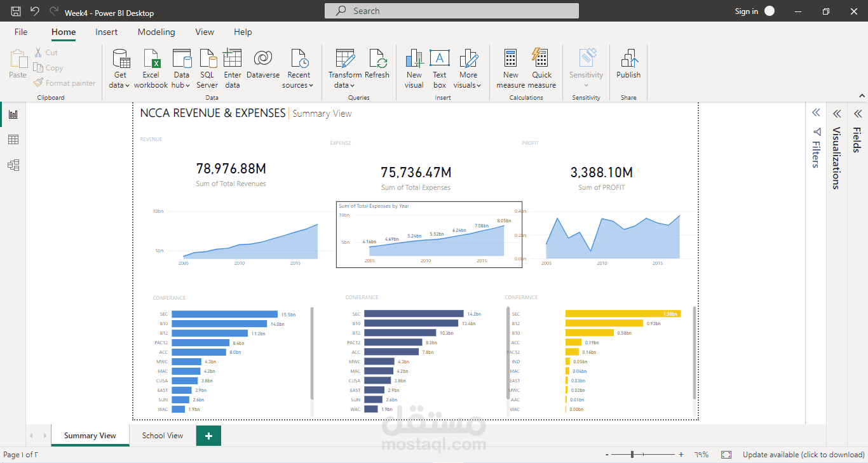Select the Total Expenses by Year chart

[x=429, y=234]
